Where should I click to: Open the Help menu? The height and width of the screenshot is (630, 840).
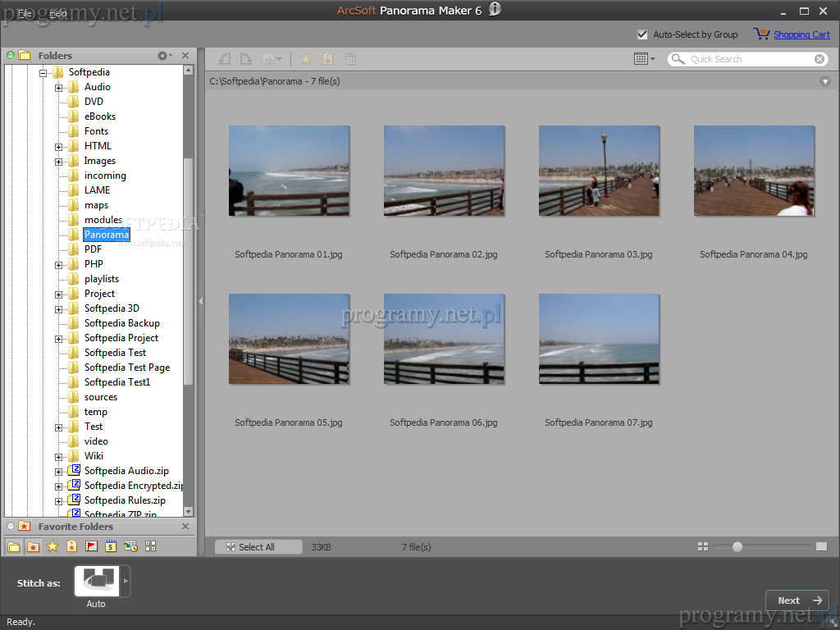pyautogui.click(x=58, y=13)
